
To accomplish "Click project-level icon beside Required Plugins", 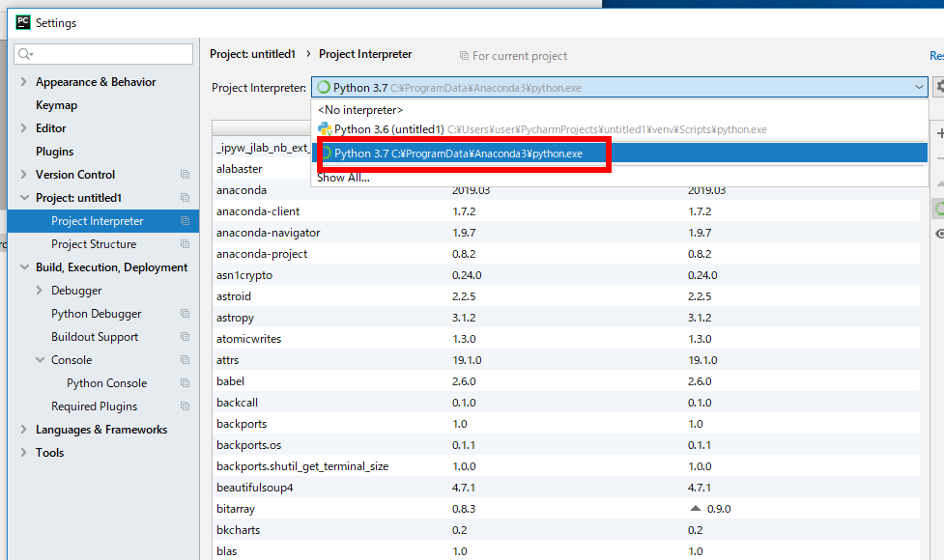I will pos(185,406).
